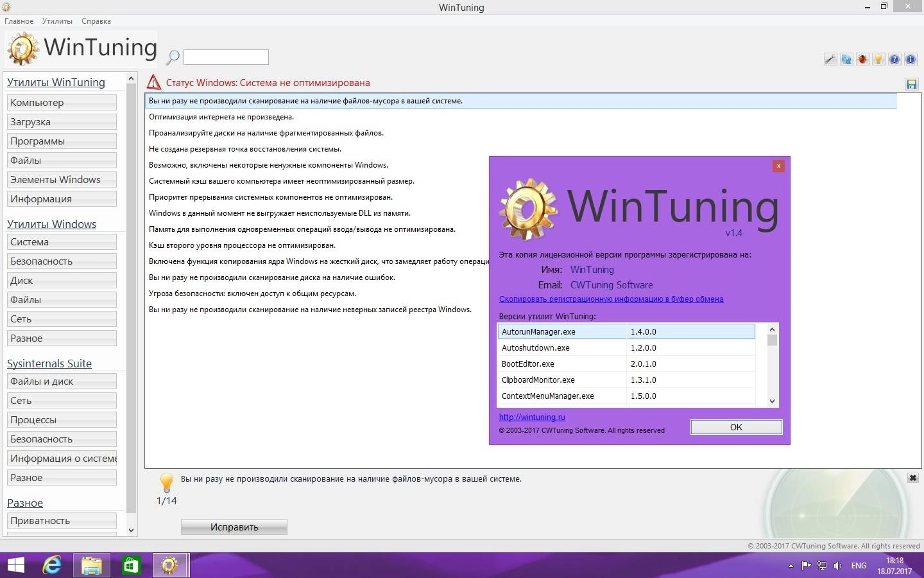Select the BootEditor.exe row
Viewport: 924px width, 578px height.
pyautogui.click(x=626, y=363)
